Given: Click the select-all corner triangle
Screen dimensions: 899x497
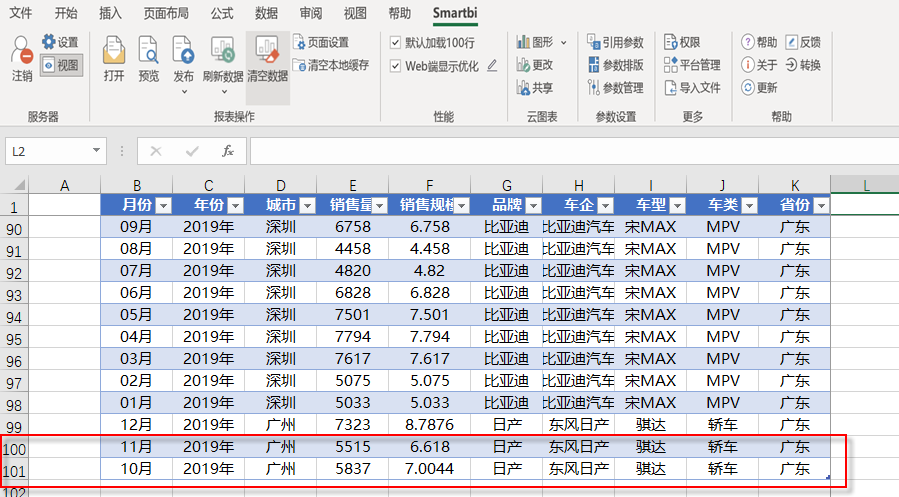Looking at the screenshot, I should click(x=19, y=185).
